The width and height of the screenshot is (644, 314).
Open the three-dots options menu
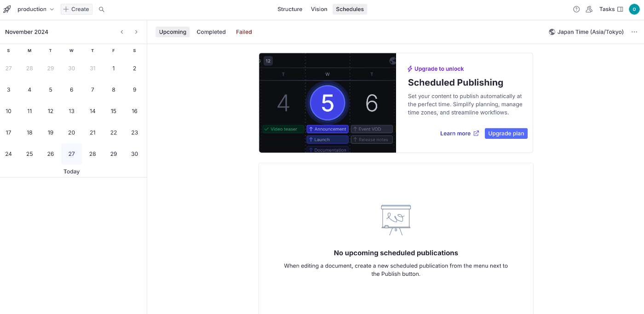pos(634,32)
